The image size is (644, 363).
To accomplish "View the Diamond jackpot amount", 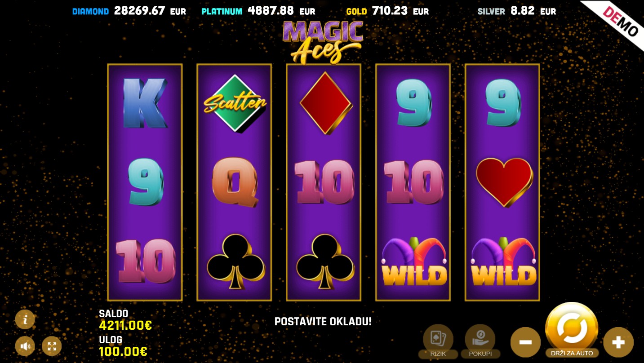I will click(x=139, y=11).
